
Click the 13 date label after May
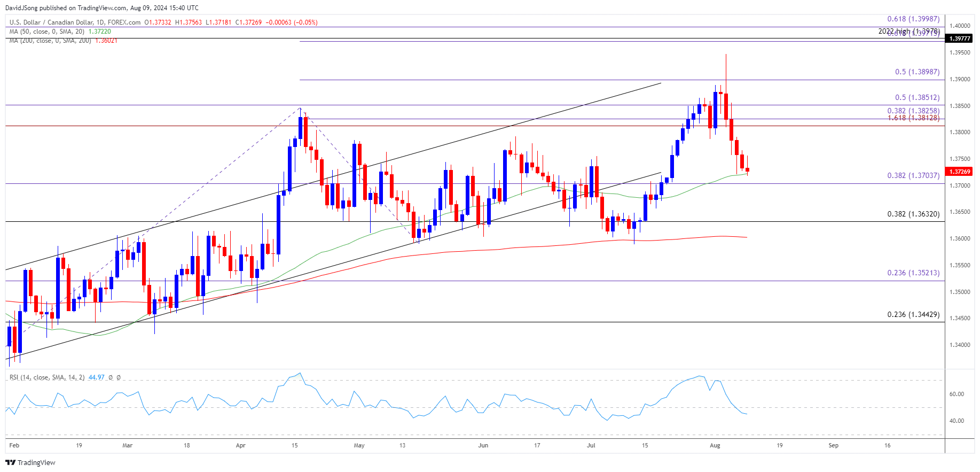click(402, 445)
